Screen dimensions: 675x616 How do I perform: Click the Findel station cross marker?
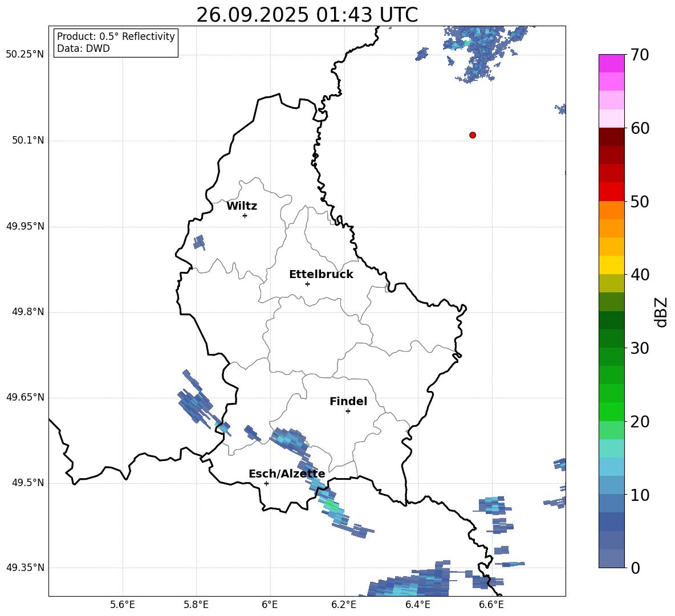point(348,411)
